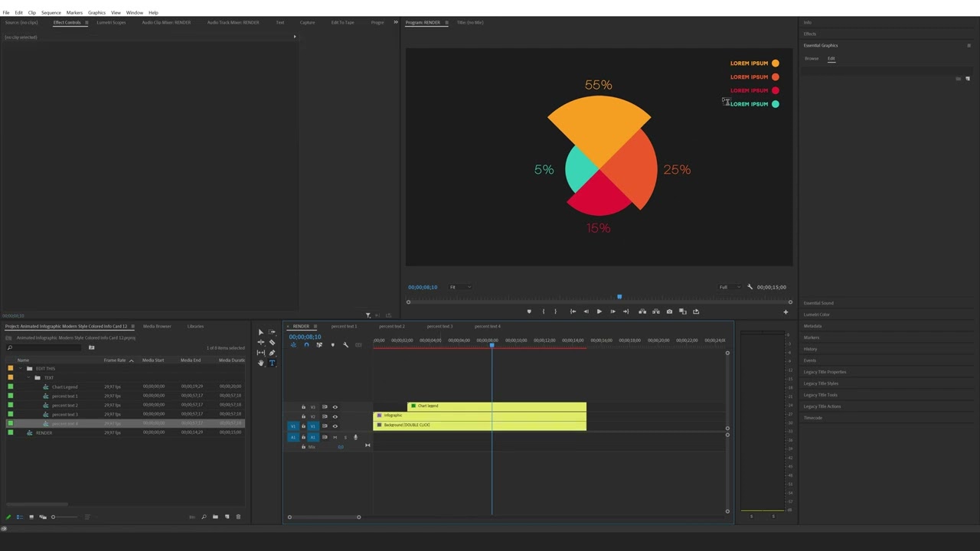Viewport: 980px width, 551px height.
Task: Select the Selection arrow tool
Action: pos(260,332)
